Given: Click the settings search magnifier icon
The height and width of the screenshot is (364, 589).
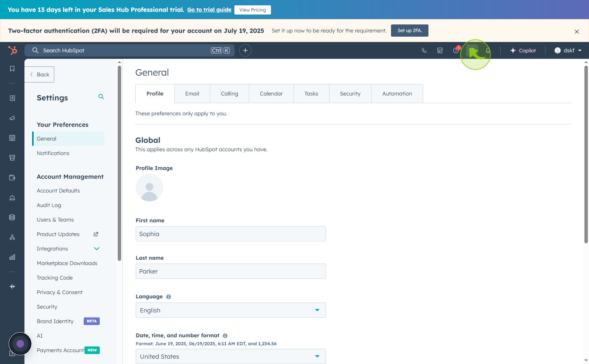Looking at the screenshot, I should 101,97.
